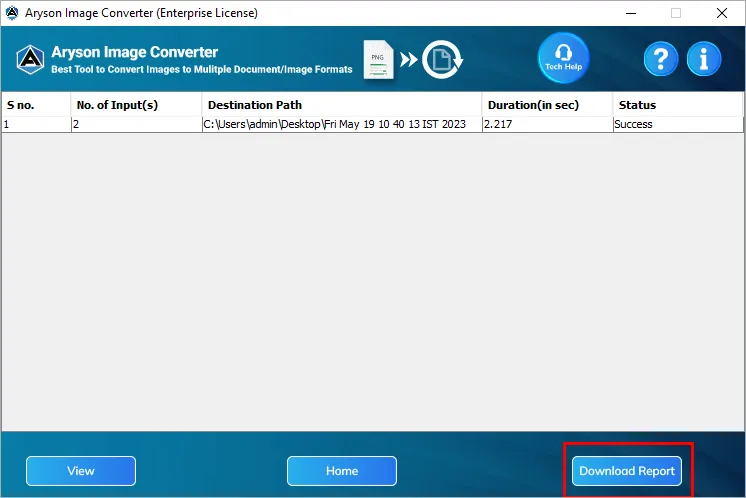Click the No. of Input(s) column header
Screen dimensions: 746x498
click(137, 105)
